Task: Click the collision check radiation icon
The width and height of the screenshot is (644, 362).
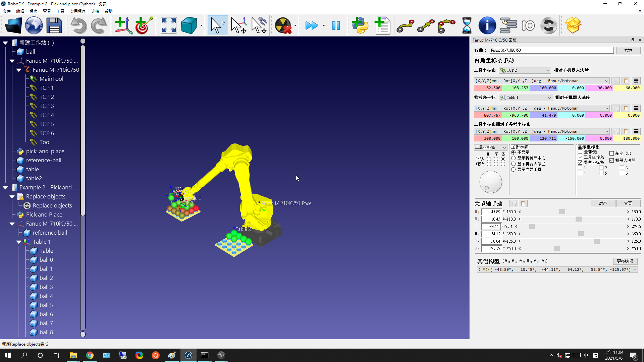Action: pyautogui.click(x=283, y=26)
